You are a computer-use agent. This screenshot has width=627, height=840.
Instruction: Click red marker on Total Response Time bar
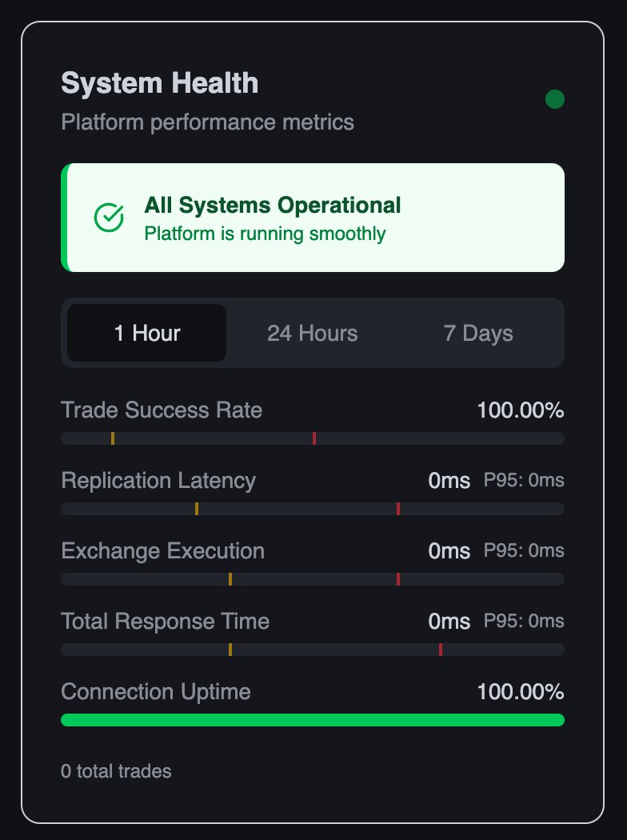click(x=441, y=650)
